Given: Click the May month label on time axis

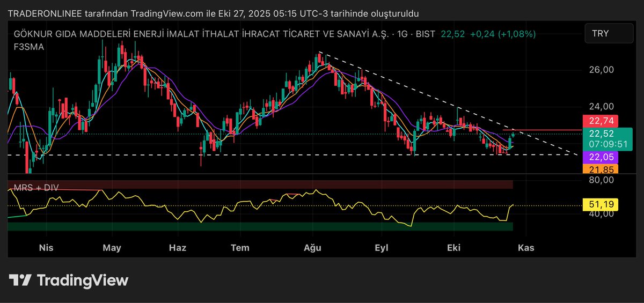Looking at the screenshot, I should click(x=112, y=248).
